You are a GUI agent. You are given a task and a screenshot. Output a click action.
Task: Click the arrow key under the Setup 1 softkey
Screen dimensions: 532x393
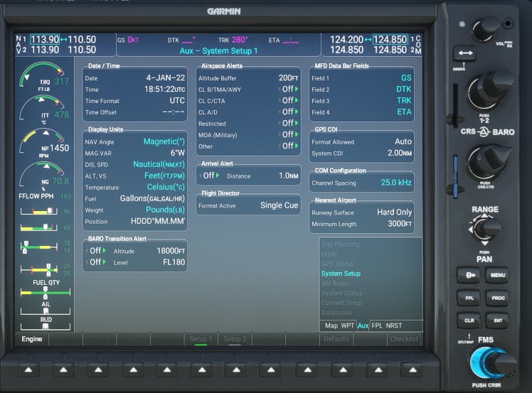202,370
